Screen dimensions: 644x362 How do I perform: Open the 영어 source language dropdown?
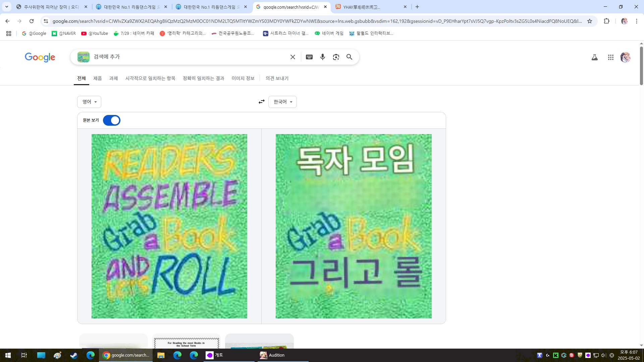tap(89, 102)
